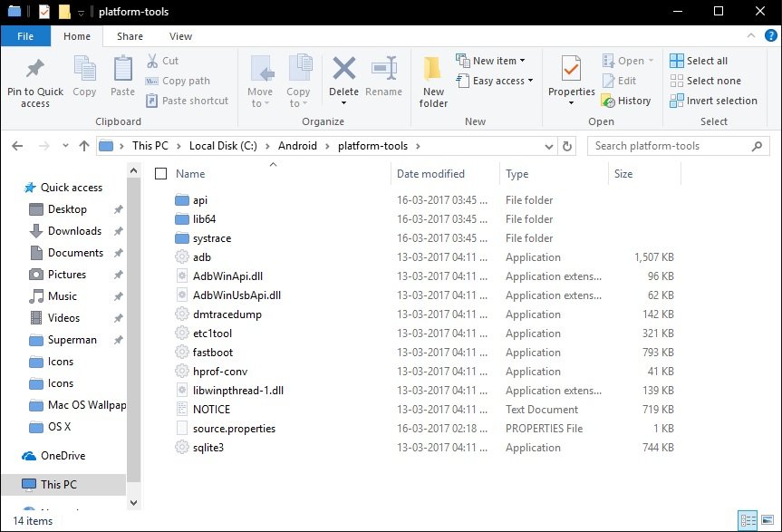
Task: Click the Properties checkmark icon in title bar
Action: (x=44, y=12)
